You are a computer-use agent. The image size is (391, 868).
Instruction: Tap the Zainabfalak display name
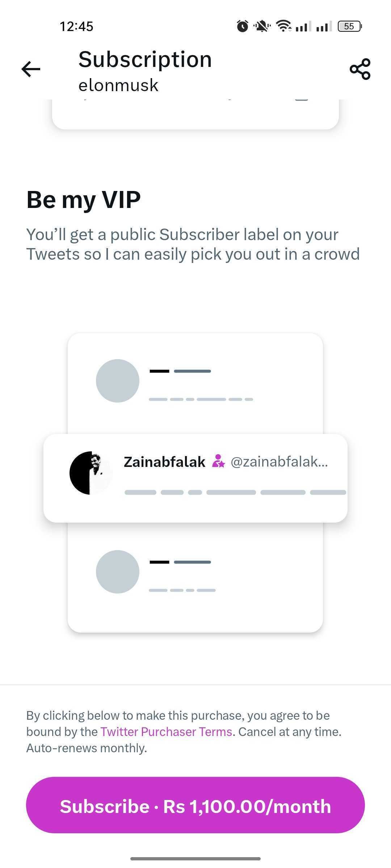(x=164, y=462)
